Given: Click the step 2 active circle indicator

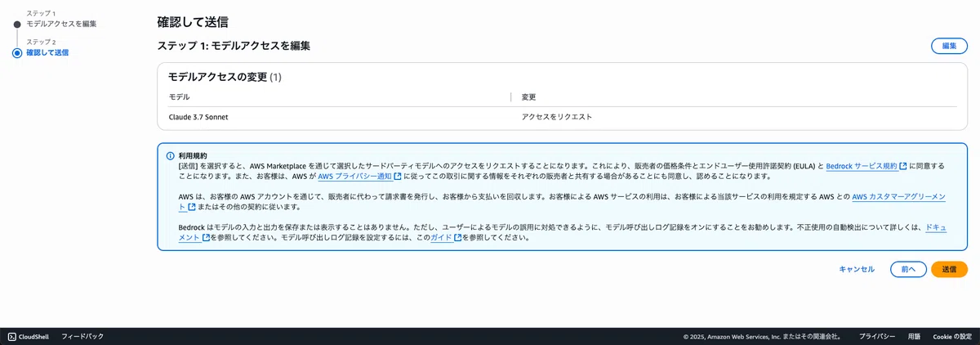Looking at the screenshot, I should click(x=17, y=52).
